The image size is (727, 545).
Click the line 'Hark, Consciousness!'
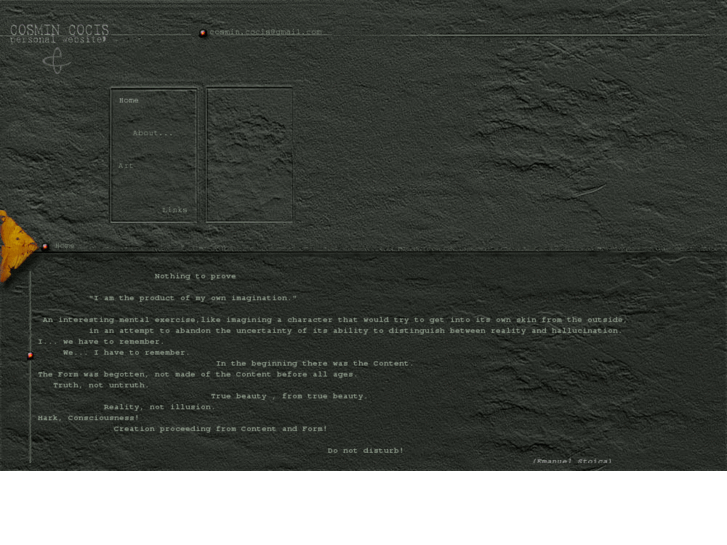point(89,418)
